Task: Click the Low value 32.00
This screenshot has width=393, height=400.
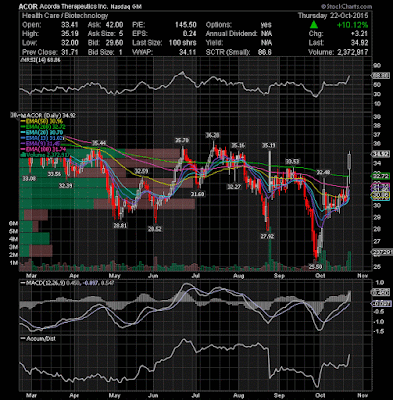Action: [70, 43]
